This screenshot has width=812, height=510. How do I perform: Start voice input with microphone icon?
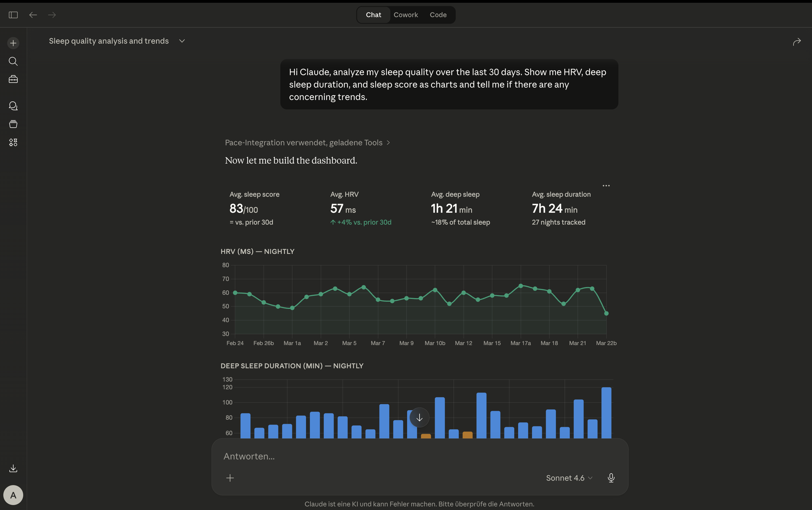611,478
